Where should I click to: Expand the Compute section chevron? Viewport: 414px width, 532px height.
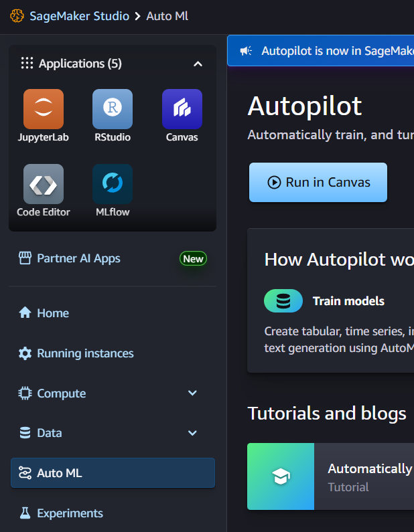[192, 393]
